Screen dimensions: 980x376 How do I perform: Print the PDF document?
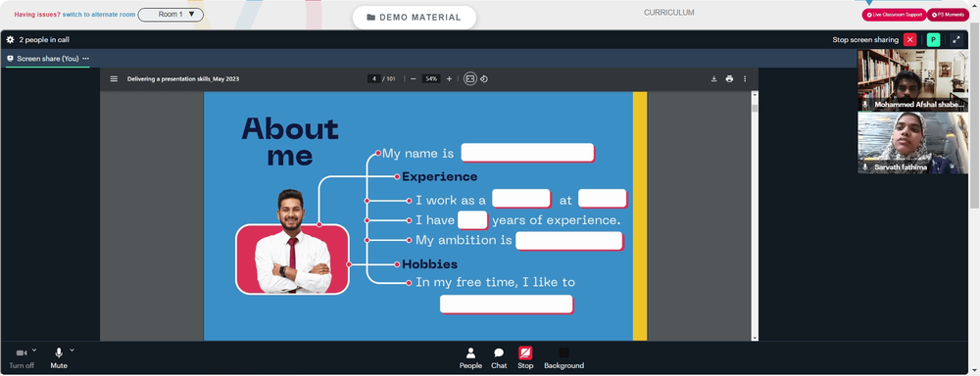pyautogui.click(x=729, y=78)
